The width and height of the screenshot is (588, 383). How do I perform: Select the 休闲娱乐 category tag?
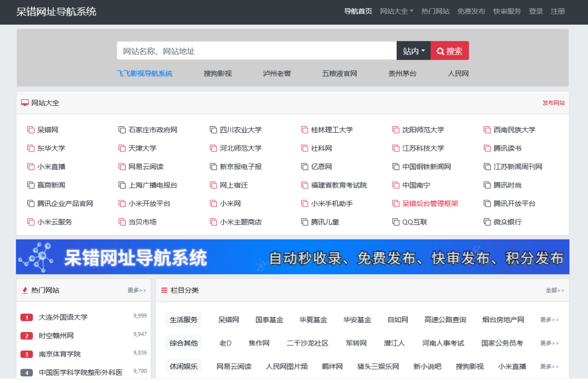[x=184, y=367]
